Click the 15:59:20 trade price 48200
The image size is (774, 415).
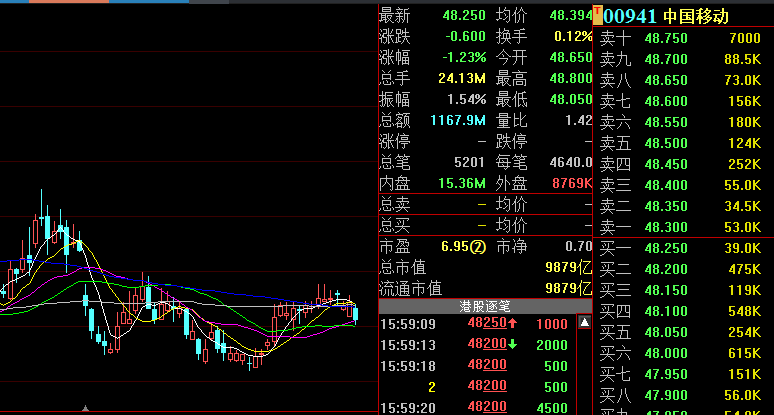coord(491,407)
